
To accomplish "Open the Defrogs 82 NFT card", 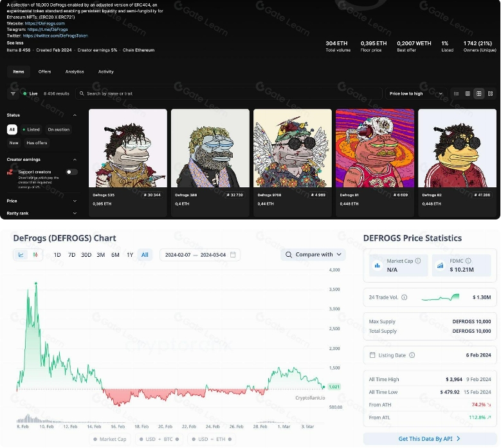I will pyautogui.click(x=457, y=163).
